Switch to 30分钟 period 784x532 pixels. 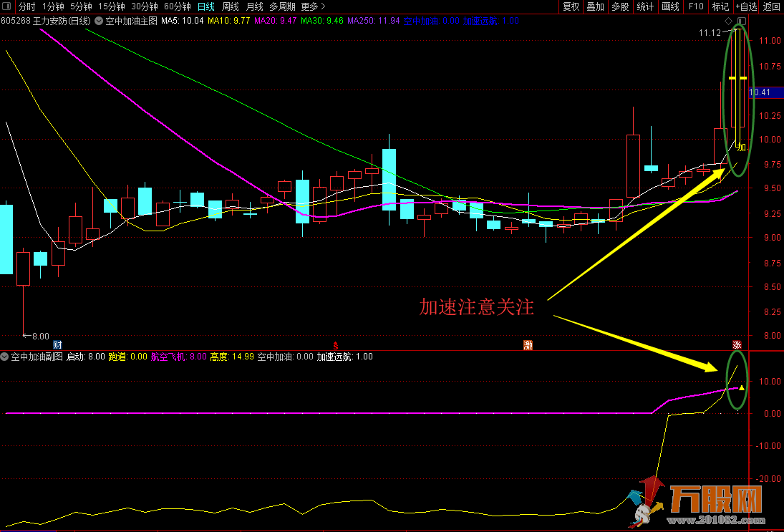(x=145, y=6)
